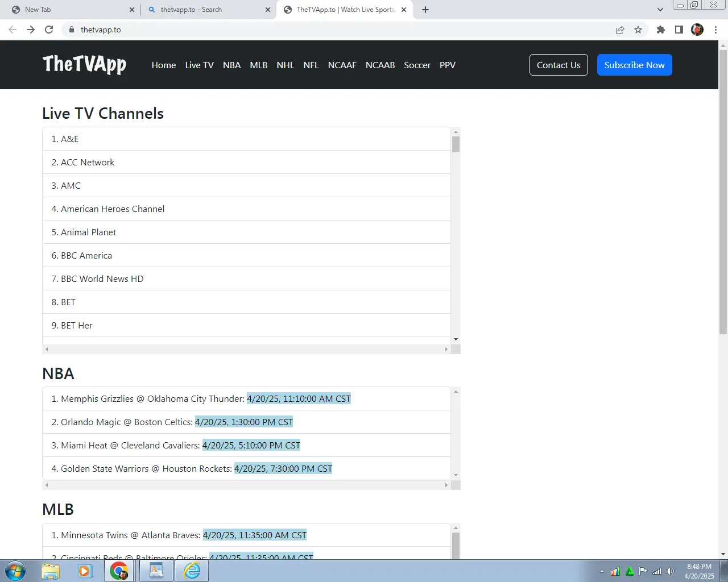Open the ACC Network channel
This screenshot has height=582, width=728.
tap(246, 162)
